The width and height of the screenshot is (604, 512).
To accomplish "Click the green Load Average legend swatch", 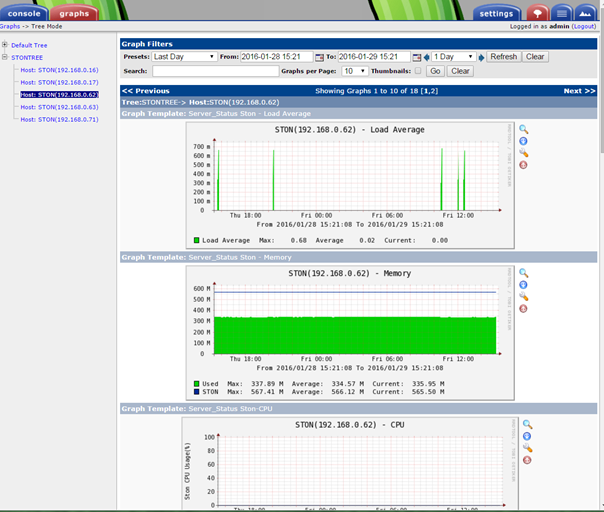I will click(x=196, y=240).
